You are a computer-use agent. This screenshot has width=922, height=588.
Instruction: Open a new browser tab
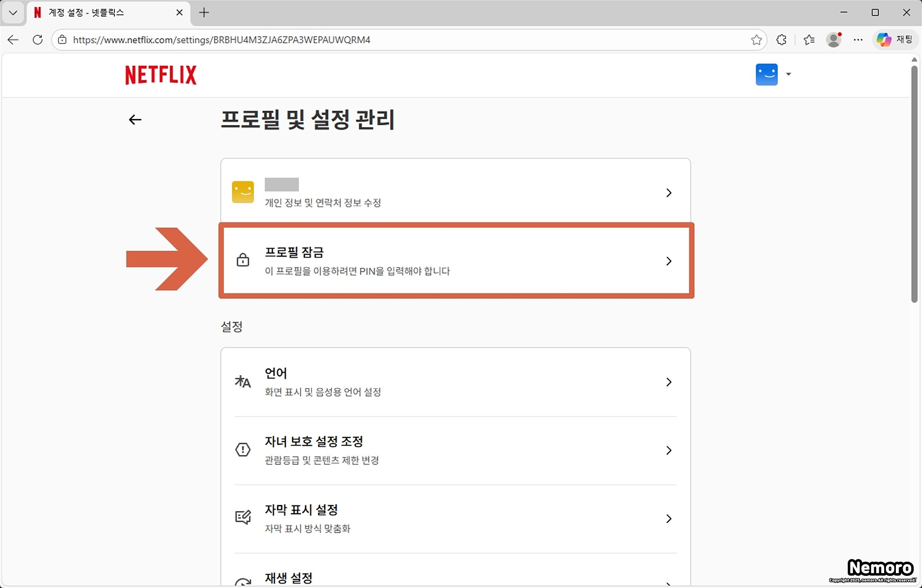click(x=204, y=13)
